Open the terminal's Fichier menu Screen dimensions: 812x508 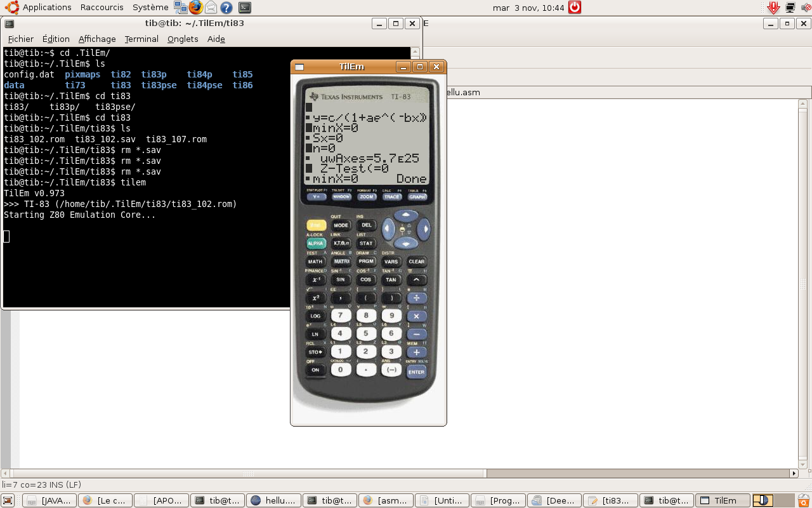click(21, 39)
